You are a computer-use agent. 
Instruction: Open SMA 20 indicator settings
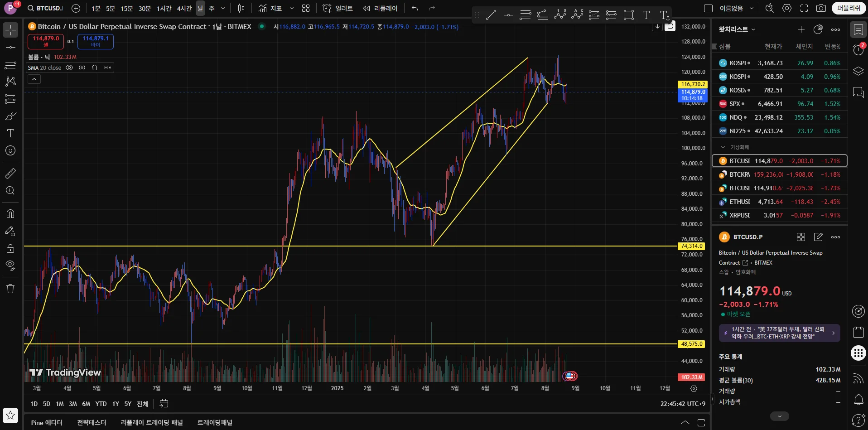tap(82, 68)
